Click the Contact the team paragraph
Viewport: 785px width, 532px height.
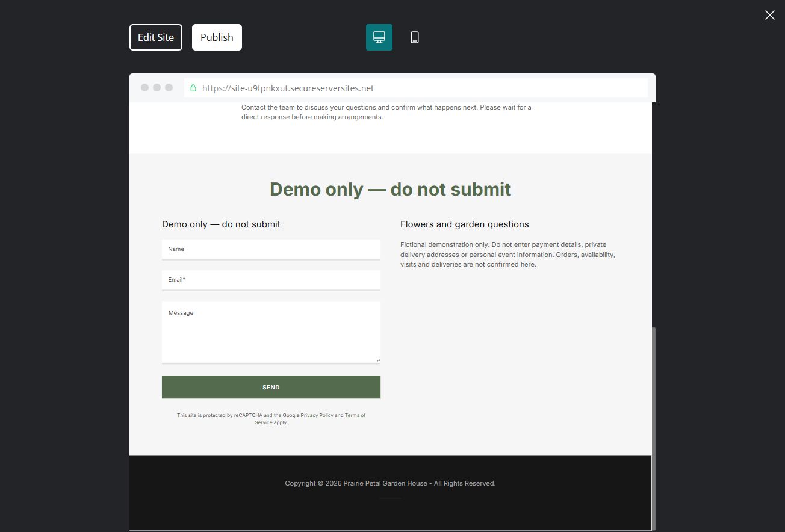pyautogui.click(x=386, y=112)
